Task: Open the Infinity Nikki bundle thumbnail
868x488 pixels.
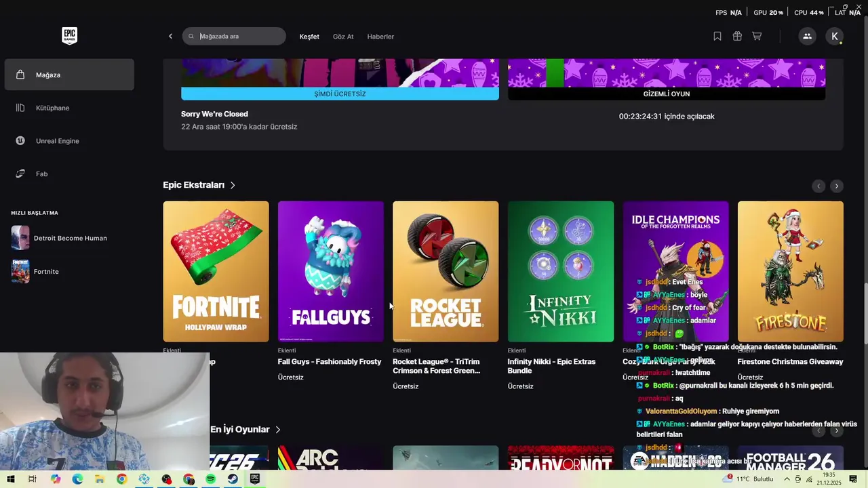Action: 561,271
